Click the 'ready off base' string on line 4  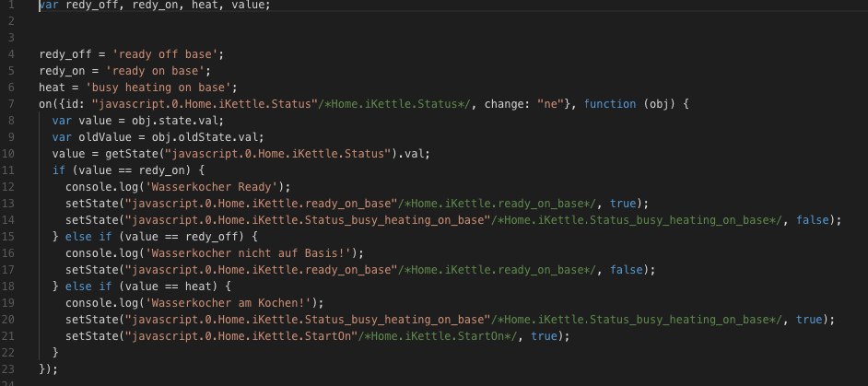166,54
